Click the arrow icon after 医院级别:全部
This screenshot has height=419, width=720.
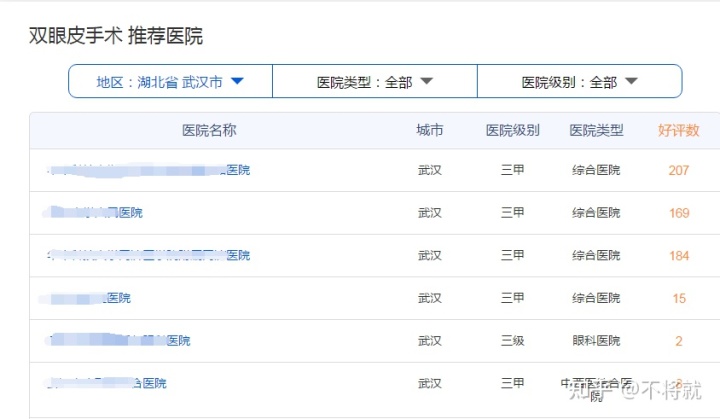(x=631, y=82)
